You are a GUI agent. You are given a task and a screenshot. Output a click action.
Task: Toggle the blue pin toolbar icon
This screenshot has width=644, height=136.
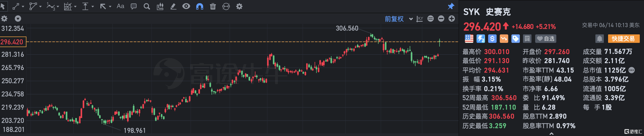451,6
